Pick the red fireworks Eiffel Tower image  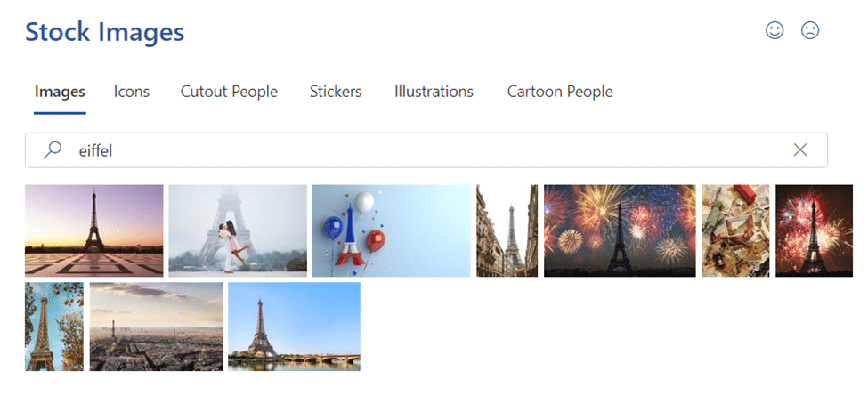click(x=815, y=230)
